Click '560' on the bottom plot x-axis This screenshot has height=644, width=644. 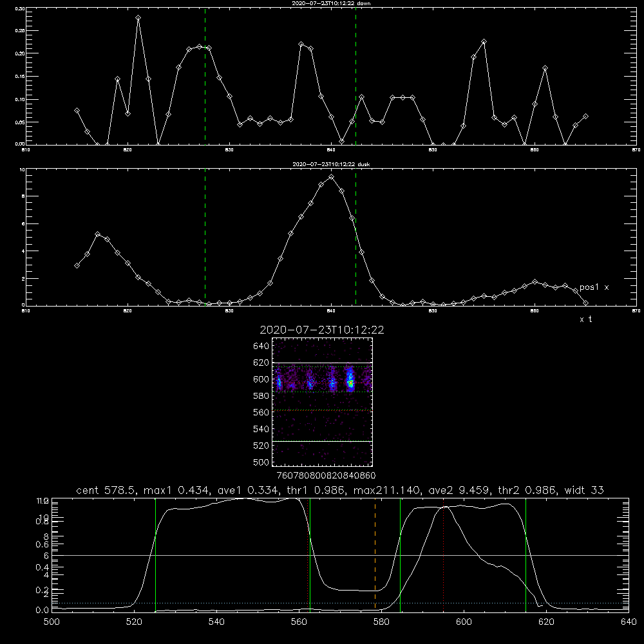tap(299, 622)
